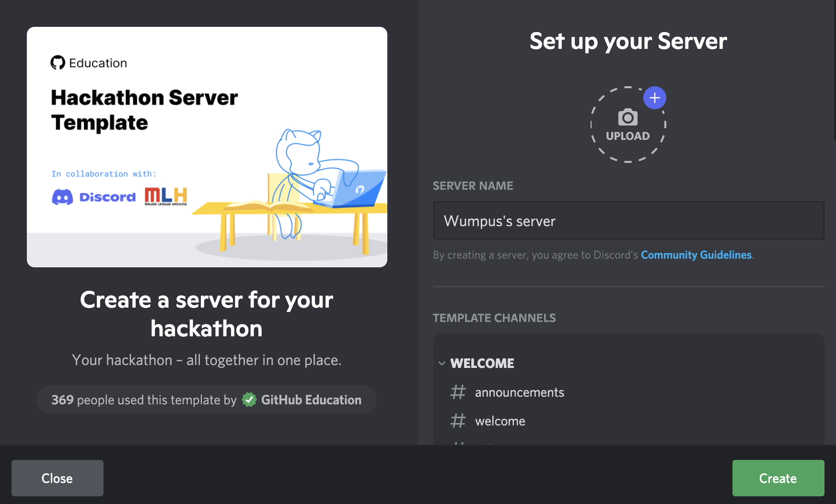Click the hash icon beside welcome channel
This screenshot has height=504, width=836.
tap(458, 421)
